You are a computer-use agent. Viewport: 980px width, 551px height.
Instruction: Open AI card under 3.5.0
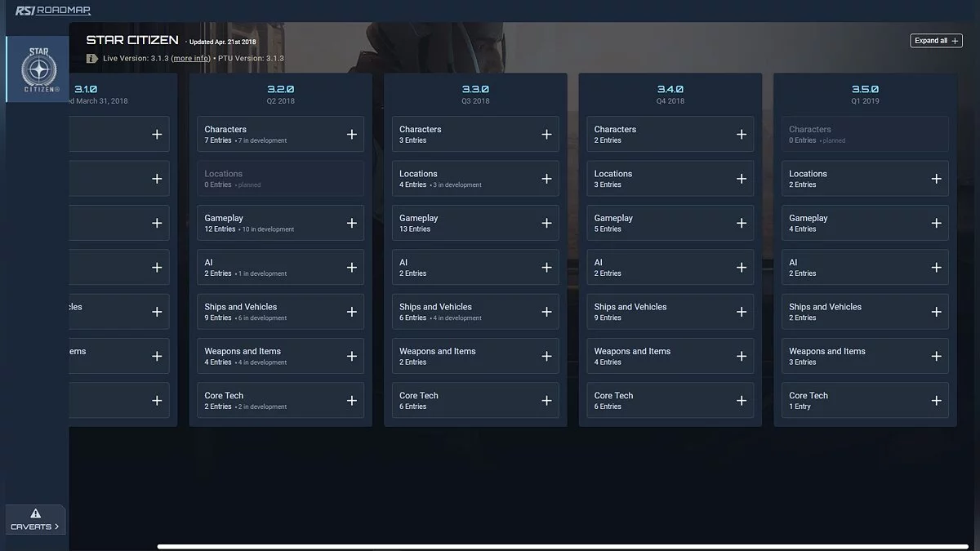[865, 268]
